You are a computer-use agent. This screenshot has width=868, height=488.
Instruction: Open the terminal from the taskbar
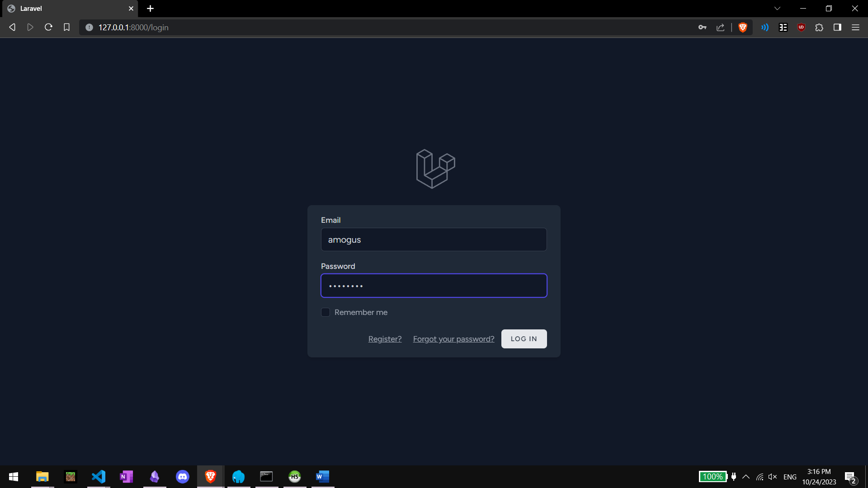(267, 477)
